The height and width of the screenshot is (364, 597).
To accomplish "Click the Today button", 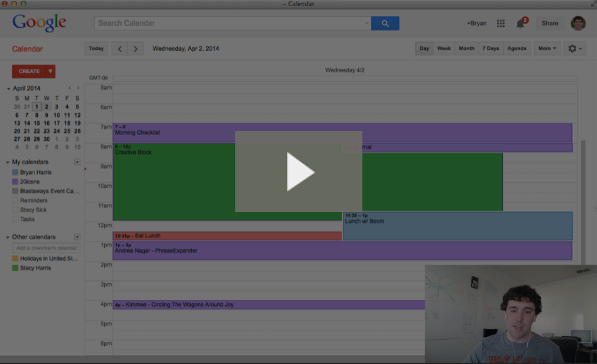I will (96, 49).
